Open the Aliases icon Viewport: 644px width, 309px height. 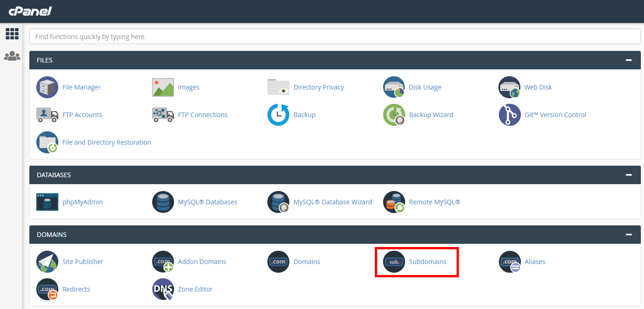tap(509, 262)
